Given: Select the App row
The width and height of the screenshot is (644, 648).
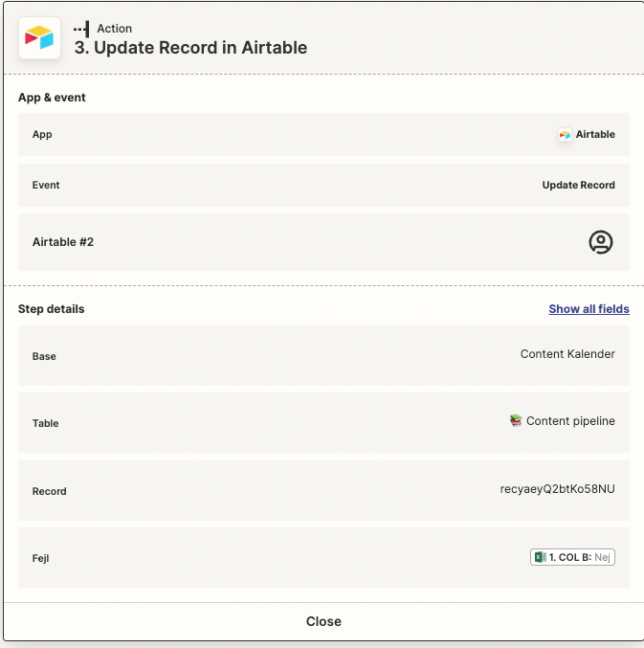Looking at the screenshot, I should coord(323,134).
